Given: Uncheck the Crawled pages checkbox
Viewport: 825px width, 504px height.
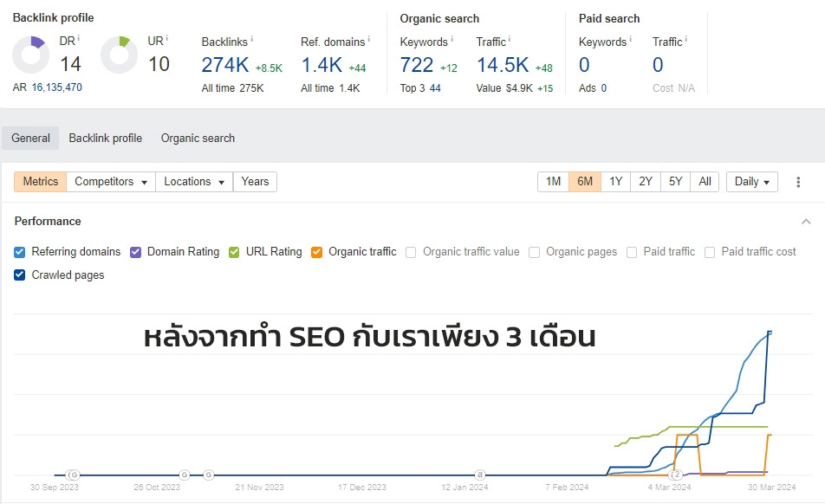Looking at the screenshot, I should pos(19,275).
